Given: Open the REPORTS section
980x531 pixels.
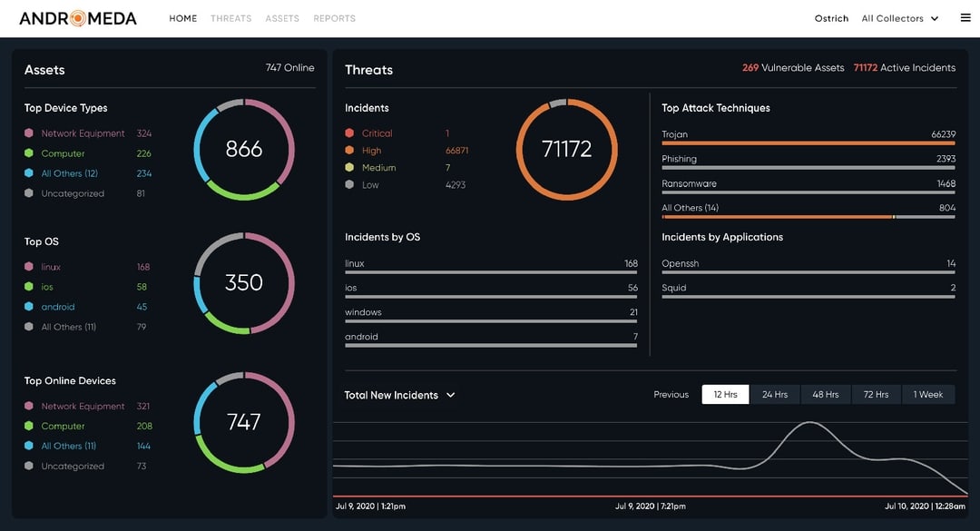Looking at the screenshot, I should coord(334,17).
